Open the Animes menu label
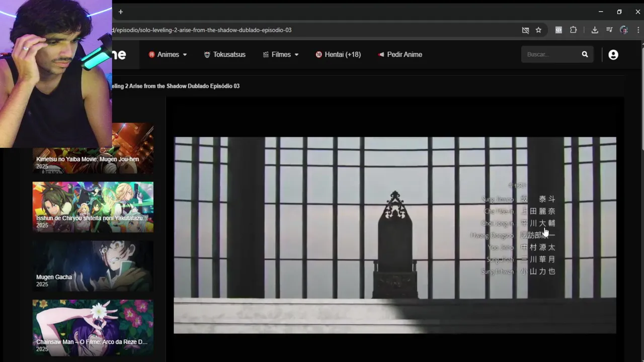 tap(168, 54)
